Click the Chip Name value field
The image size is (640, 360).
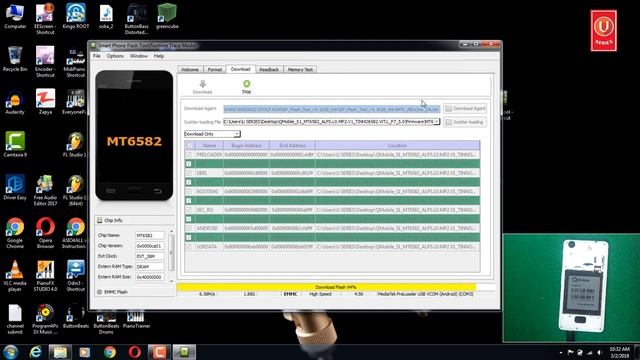(x=149, y=236)
